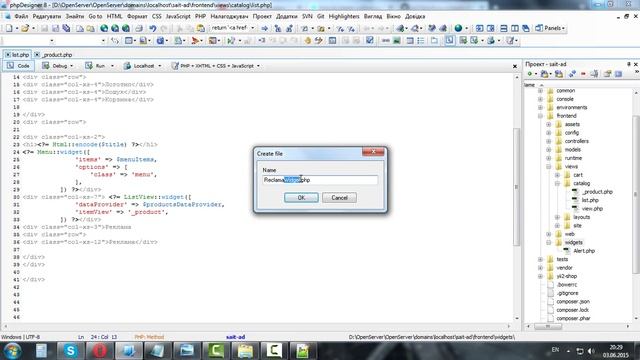Close the Create file dialog
640x360 pixels.
pos(373,151)
